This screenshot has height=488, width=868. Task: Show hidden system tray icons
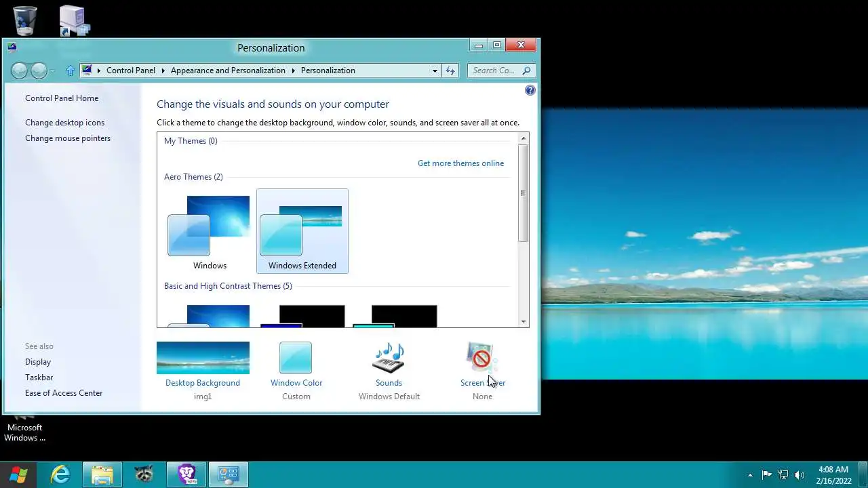pos(750,475)
